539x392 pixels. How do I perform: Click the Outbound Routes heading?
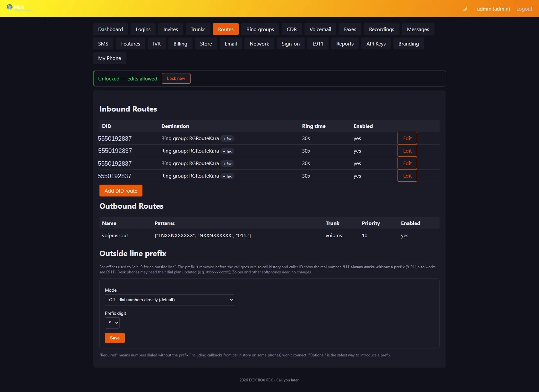click(132, 206)
